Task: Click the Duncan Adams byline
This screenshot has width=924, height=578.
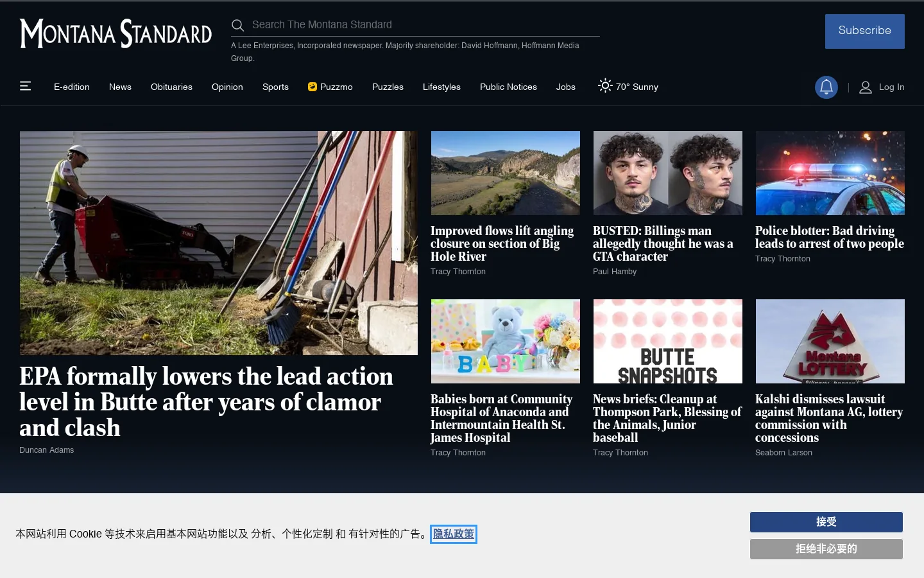Action: (46, 450)
